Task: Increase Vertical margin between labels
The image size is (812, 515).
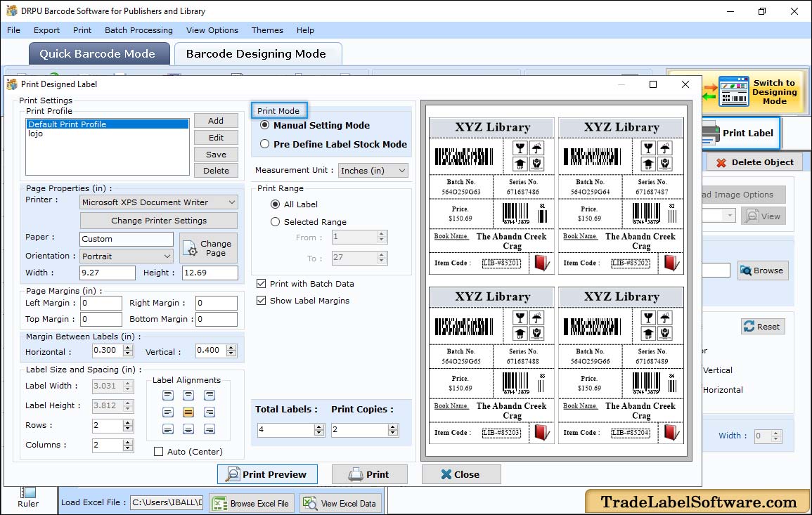Action: pyautogui.click(x=231, y=348)
